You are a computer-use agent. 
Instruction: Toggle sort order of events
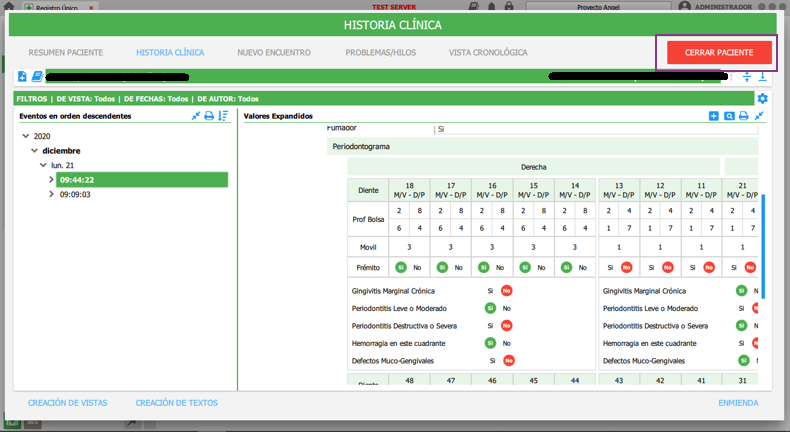[x=223, y=116]
